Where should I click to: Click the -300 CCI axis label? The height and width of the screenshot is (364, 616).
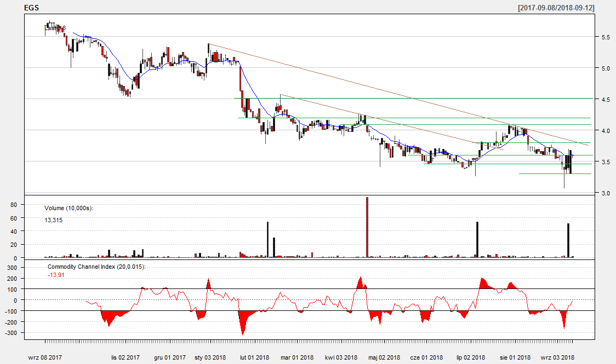(x=12, y=333)
